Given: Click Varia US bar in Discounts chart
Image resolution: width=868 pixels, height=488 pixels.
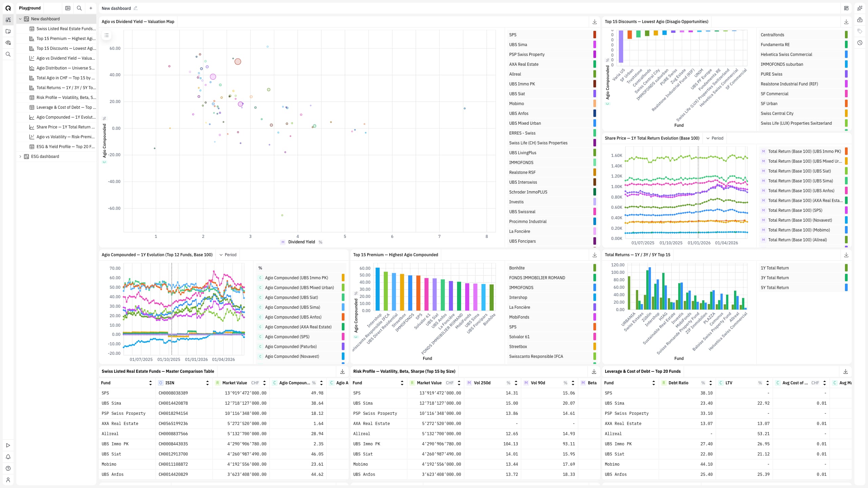Looking at the screenshot, I should click(621, 47).
